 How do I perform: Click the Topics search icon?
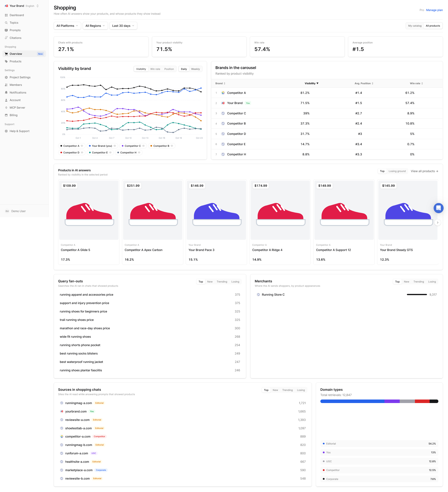tap(6, 23)
